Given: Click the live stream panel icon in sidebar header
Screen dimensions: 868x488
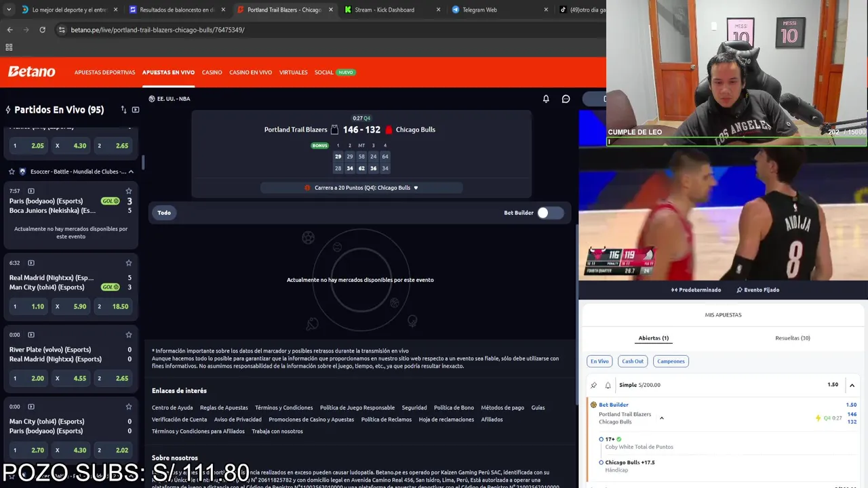Looking at the screenshot, I should click(136, 110).
